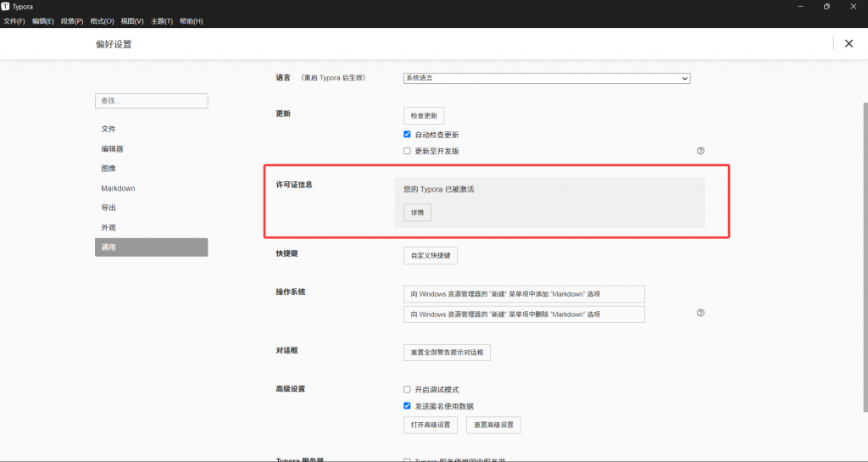868x462 pixels.
Task: Click the 打开高级设置 button
Action: point(430,425)
